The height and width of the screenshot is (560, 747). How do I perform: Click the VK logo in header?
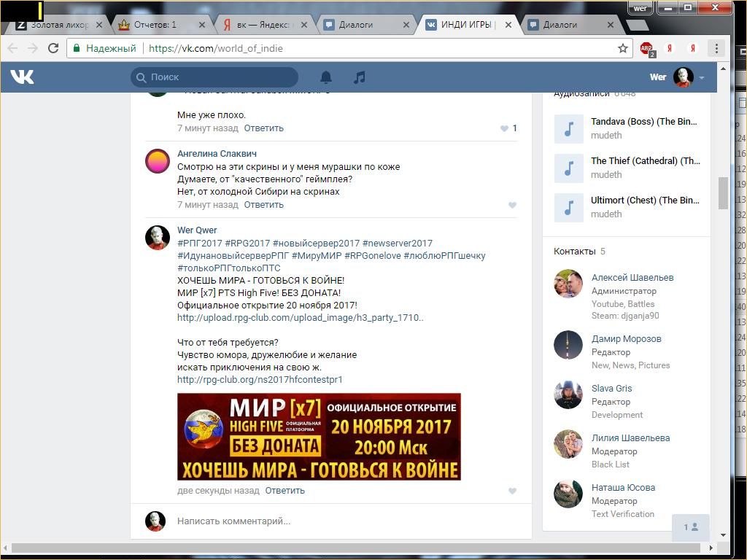click(22, 77)
